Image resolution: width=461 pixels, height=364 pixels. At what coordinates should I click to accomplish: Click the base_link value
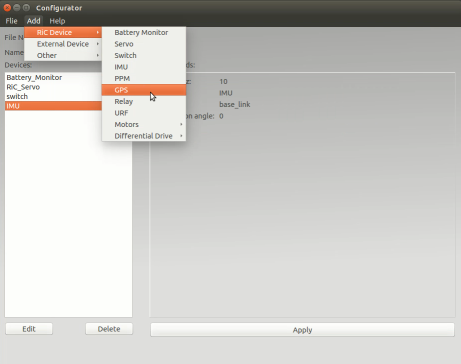point(235,105)
